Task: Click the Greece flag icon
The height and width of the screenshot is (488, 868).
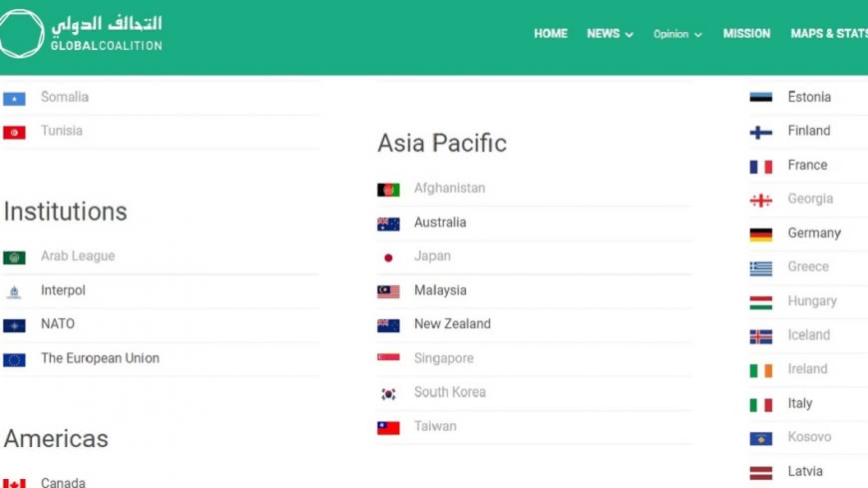Action: [x=761, y=268]
